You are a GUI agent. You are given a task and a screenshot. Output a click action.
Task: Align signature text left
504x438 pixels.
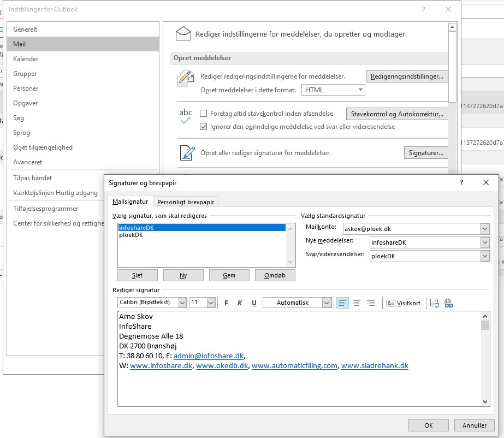[x=342, y=303]
